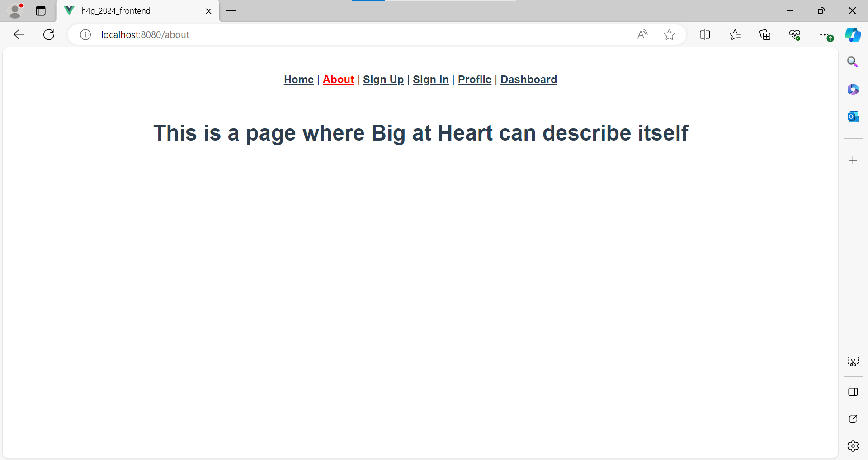Open link in new window icon
Screen dimensions: 868x460
tap(853, 419)
